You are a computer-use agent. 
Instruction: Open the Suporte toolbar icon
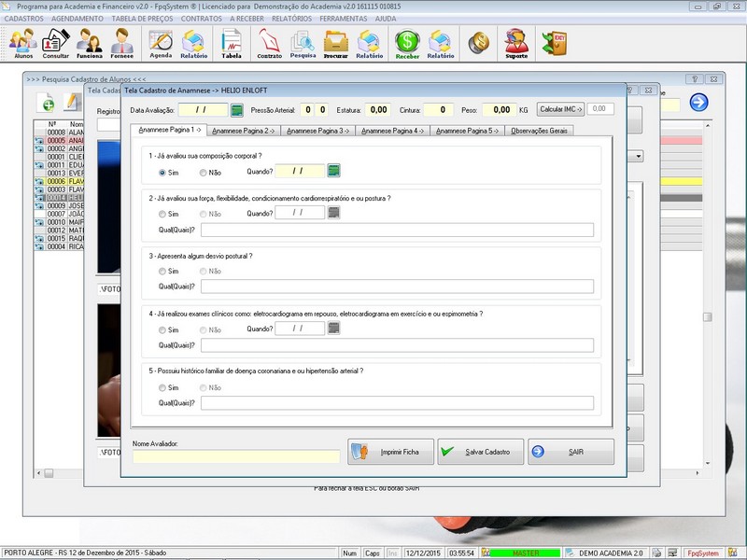point(516,43)
